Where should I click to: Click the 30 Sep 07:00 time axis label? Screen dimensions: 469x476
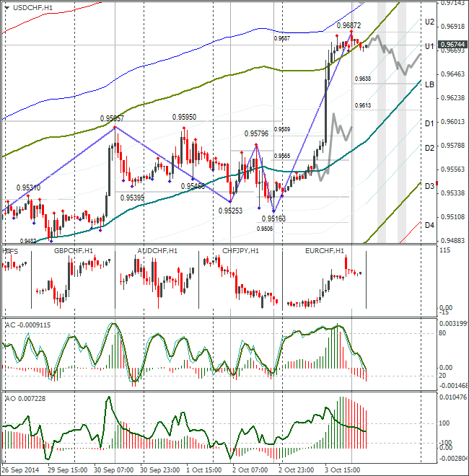[x=113, y=470]
